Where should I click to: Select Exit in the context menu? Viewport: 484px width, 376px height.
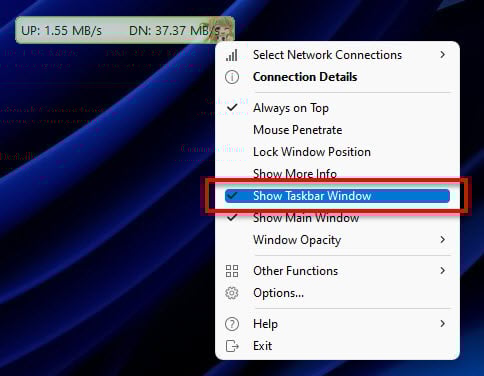(x=263, y=346)
